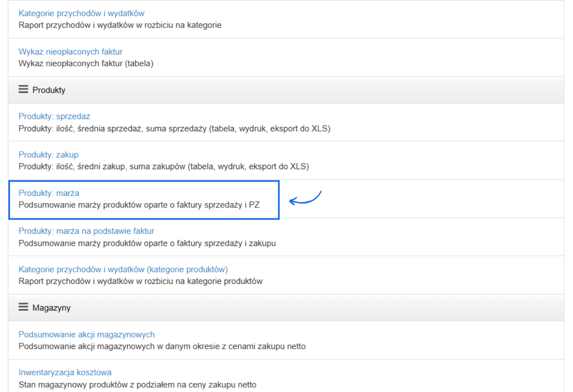Image resolution: width=573 pixels, height=392 pixels.
Task: Click description 'Wykaz nieopłaconych faktur (tabela)'
Action: point(86,63)
